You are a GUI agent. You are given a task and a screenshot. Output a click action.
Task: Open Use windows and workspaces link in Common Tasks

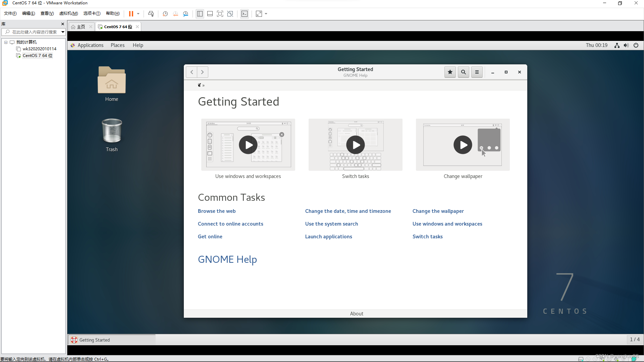[x=447, y=224]
